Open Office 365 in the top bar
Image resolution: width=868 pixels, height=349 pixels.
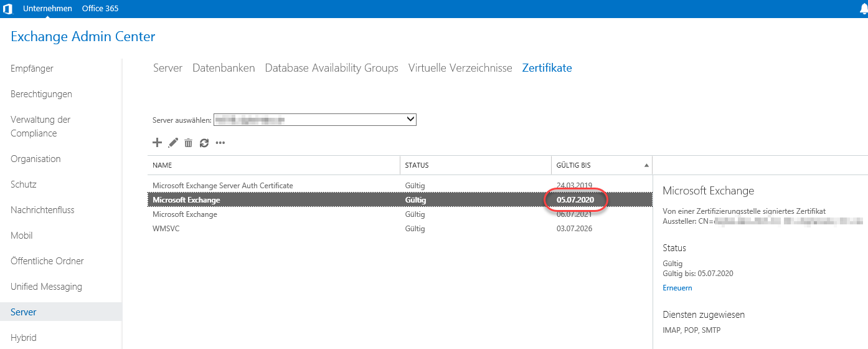[x=100, y=9]
